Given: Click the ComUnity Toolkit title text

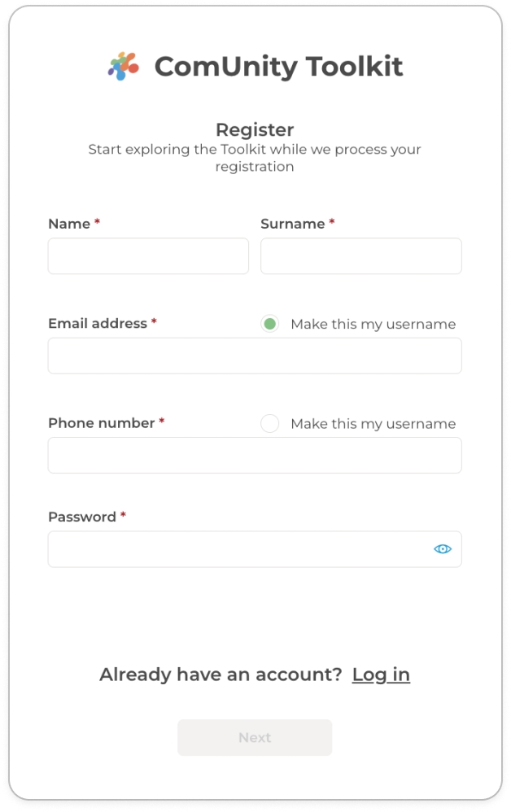Looking at the screenshot, I should [x=278, y=66].
